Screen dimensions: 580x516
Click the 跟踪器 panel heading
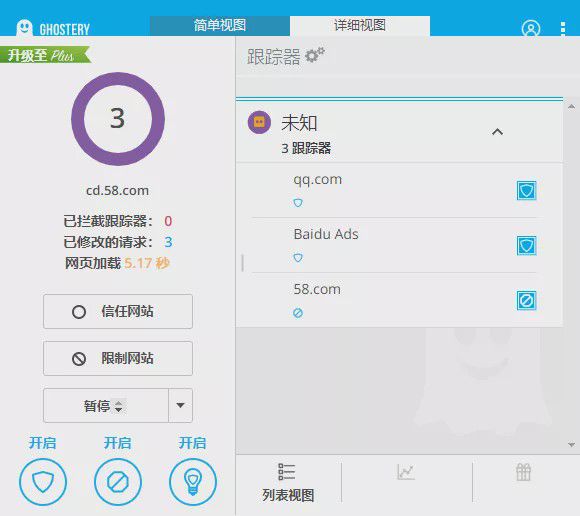(x=273, y=57)
